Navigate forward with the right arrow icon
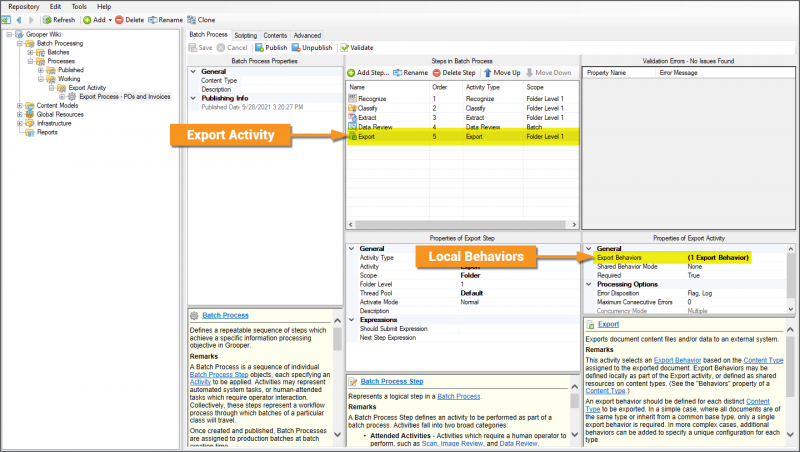This screenshot has height=452, width=800. (31, 20)
